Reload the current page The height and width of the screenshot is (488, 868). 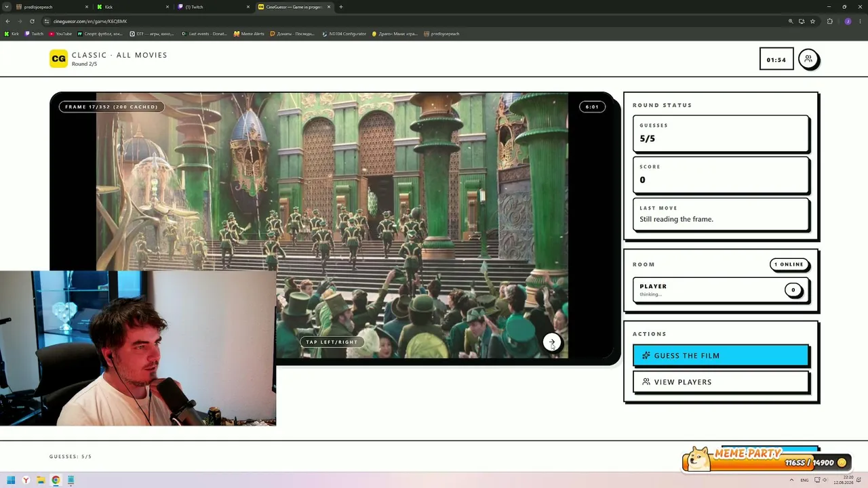[x=32, y=21]
